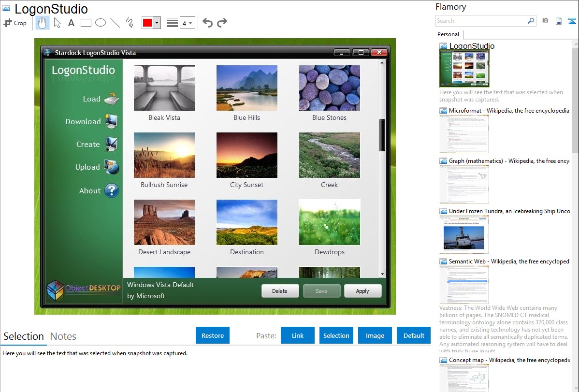Select the arrow pointer tool
Image resolution: width=579 pixels, height=392 pixels.
point(57,23)
